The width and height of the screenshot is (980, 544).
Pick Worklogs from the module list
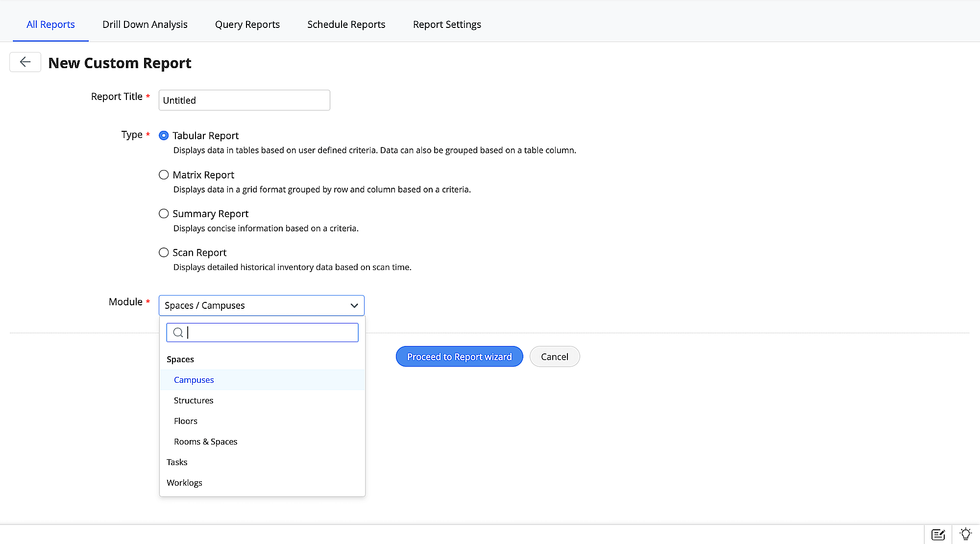(184, 483)
